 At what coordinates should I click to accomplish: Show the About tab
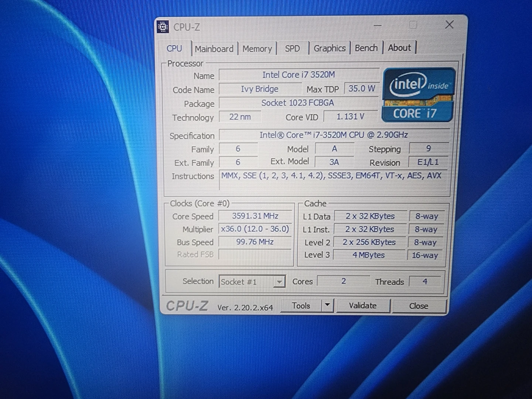coord(399,47)
